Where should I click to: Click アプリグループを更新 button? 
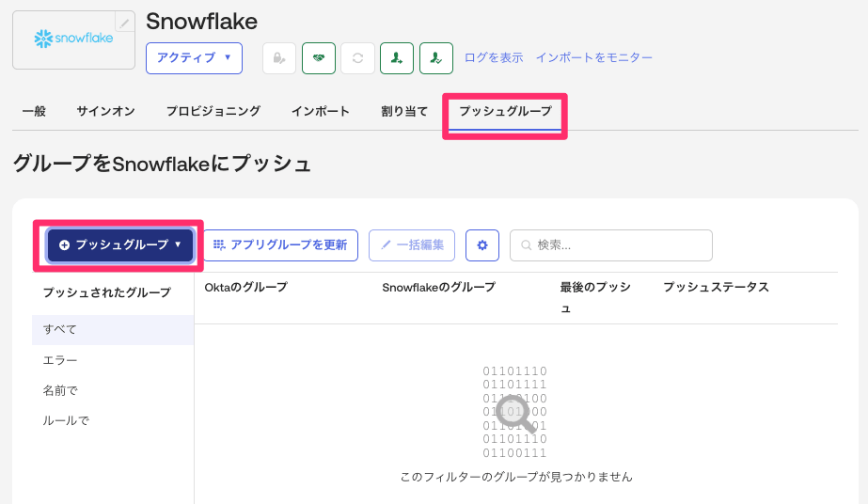click(x=280, y=245)
